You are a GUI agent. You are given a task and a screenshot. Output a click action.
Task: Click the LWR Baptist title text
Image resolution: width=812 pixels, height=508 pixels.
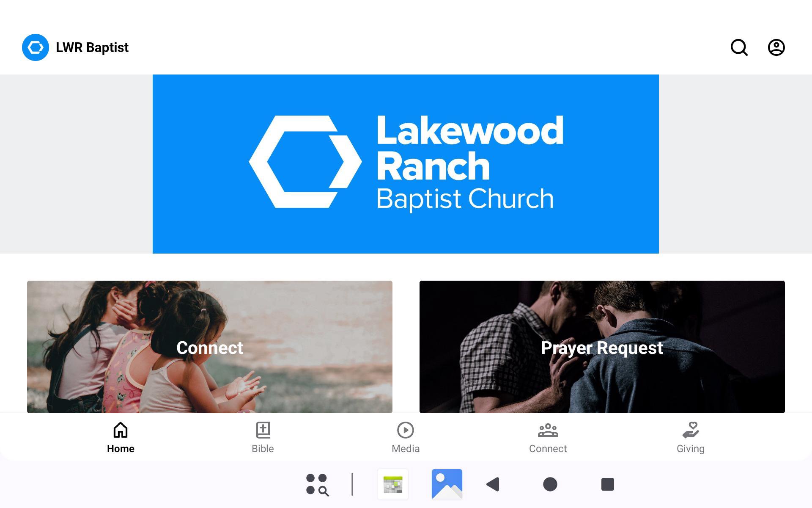point(92,47)
